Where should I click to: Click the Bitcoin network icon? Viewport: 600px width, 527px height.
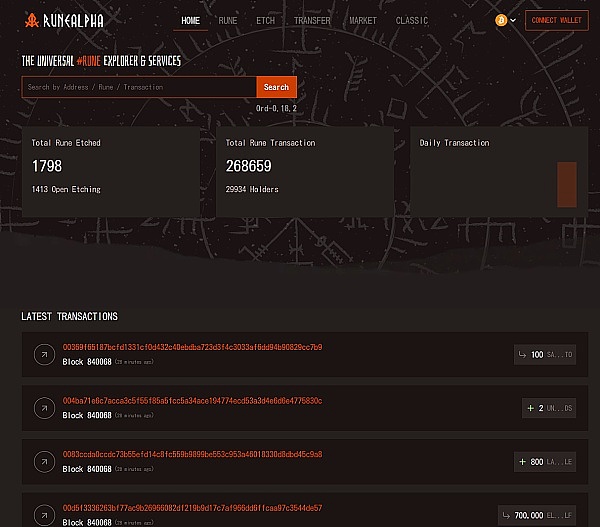[501, 20]
